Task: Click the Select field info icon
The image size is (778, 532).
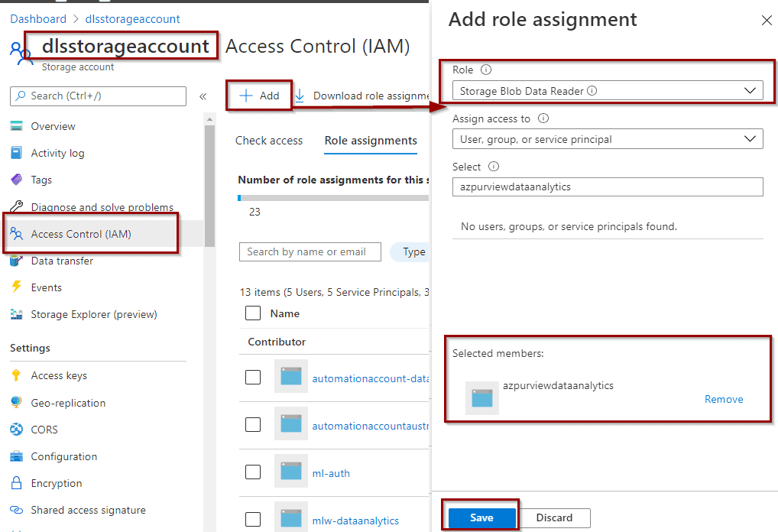Action: coord(494,167)
